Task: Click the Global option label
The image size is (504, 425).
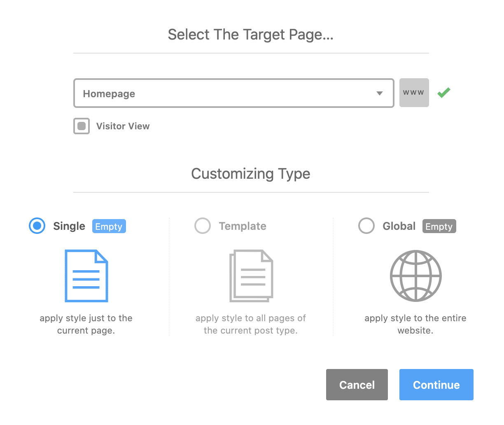Action: (399, 226)
